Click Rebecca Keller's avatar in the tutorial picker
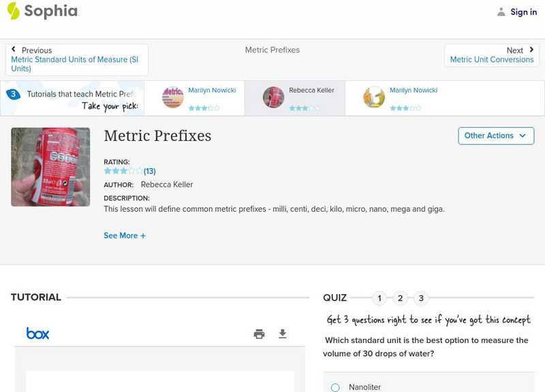545x392 pixels. coord(273,97)
